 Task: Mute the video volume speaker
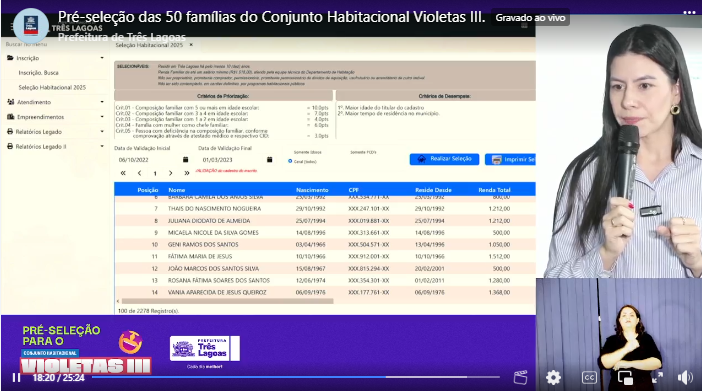coord(685,378)
